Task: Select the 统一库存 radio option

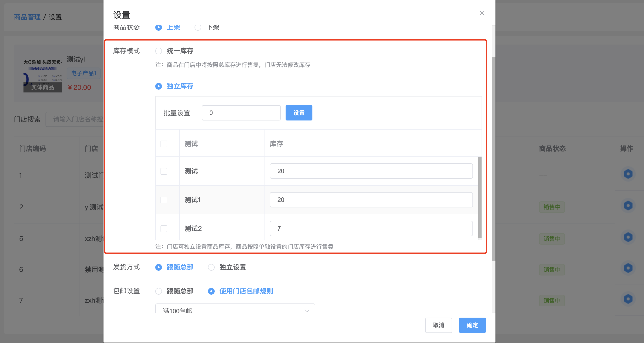Action: tap(159, 51)
